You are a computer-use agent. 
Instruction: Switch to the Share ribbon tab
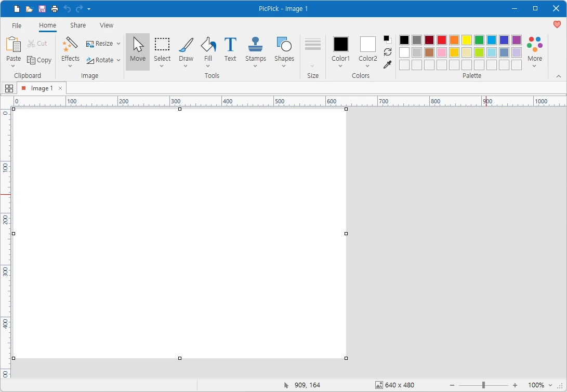click(77, 25)
